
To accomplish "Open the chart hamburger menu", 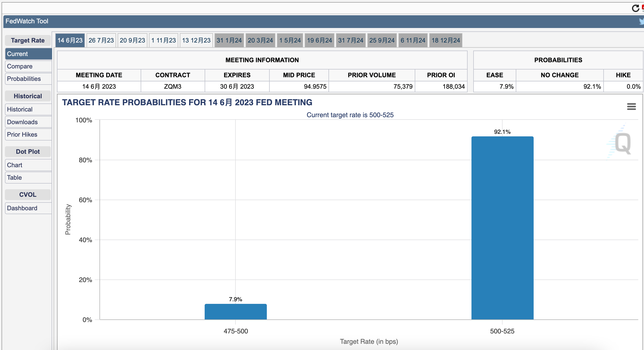I will (632, 107).
